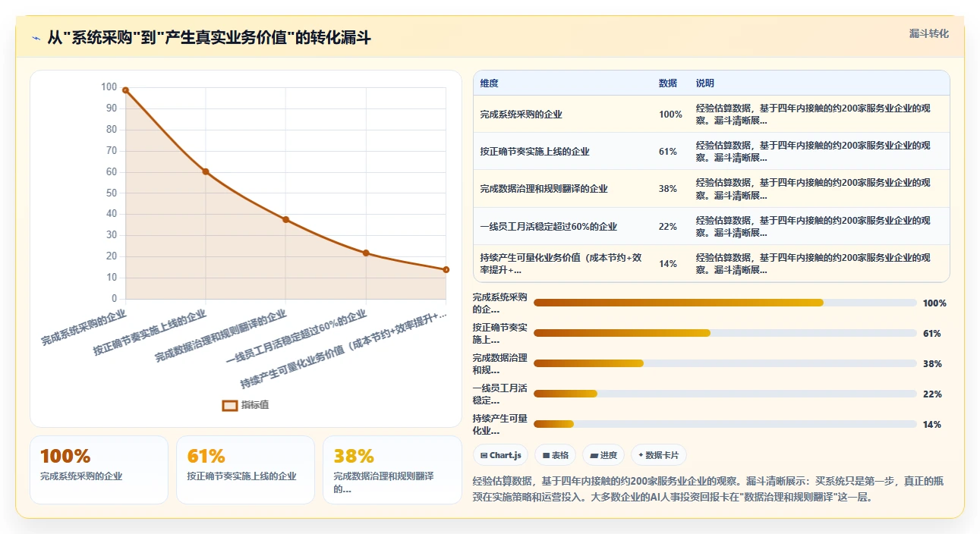Open the 61% stat card
This screenshot has height=534, width=980.
[x=245, y=470]
